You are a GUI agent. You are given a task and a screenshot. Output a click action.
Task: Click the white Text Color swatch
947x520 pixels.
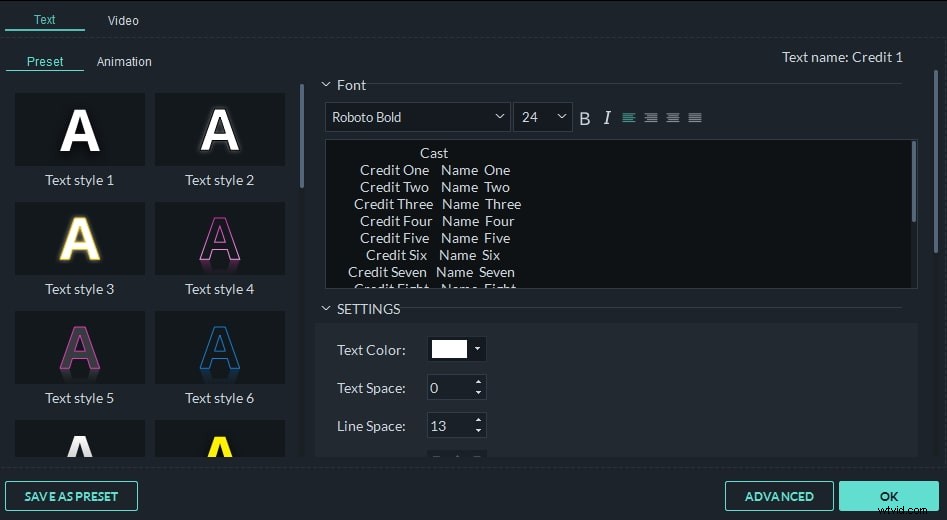click(x=449, y=349)
